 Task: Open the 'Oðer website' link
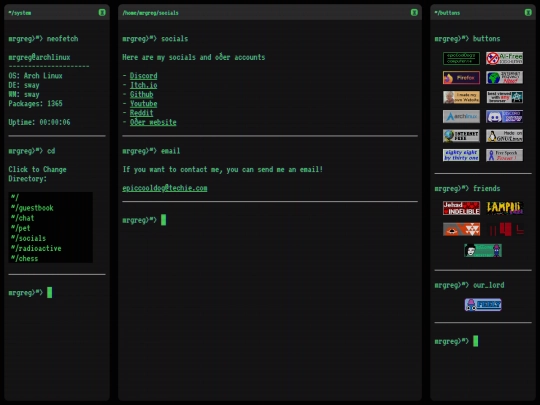153,122
